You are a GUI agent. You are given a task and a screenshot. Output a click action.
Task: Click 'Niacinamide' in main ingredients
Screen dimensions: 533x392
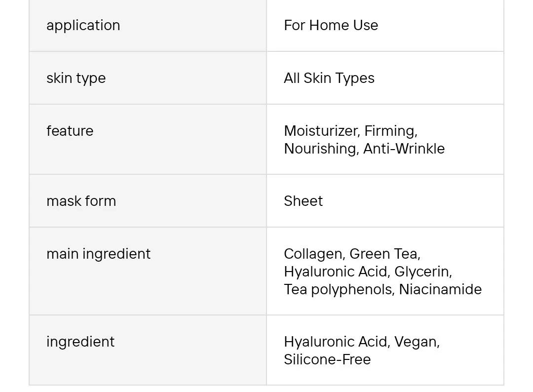(440, 289)
